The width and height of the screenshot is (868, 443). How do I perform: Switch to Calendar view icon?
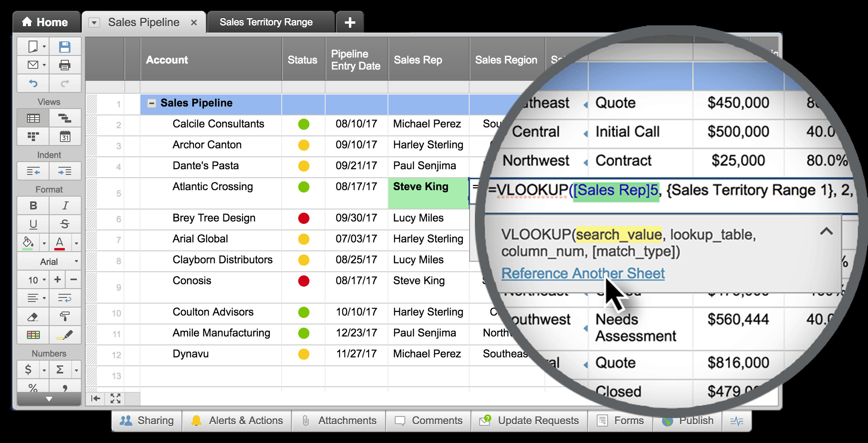click(x=65, y=137)
